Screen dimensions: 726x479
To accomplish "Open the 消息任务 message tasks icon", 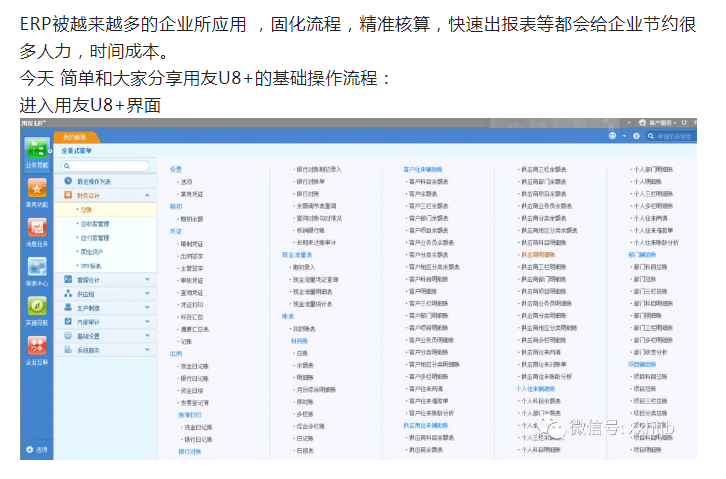I will click(x=37, y=229).
